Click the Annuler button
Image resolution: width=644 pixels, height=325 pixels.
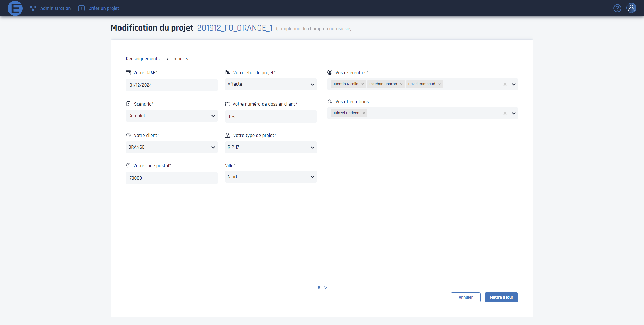[465, 297]
